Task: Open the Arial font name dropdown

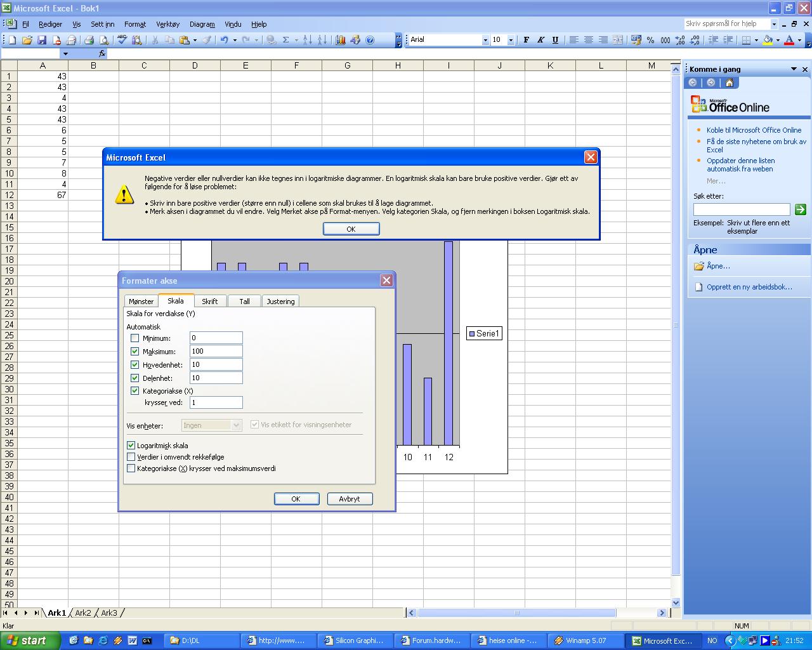Action: pyautogui.click(x=485, y=40)
